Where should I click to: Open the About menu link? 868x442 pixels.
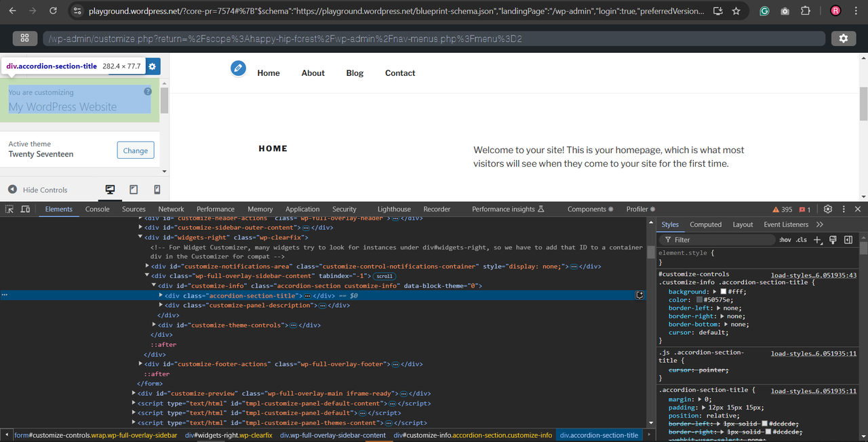pyautogui.click(x=313, y=73)
